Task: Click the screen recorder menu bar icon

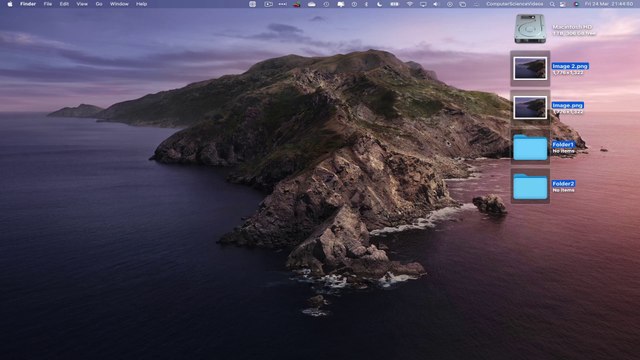Action: [268, 4]
